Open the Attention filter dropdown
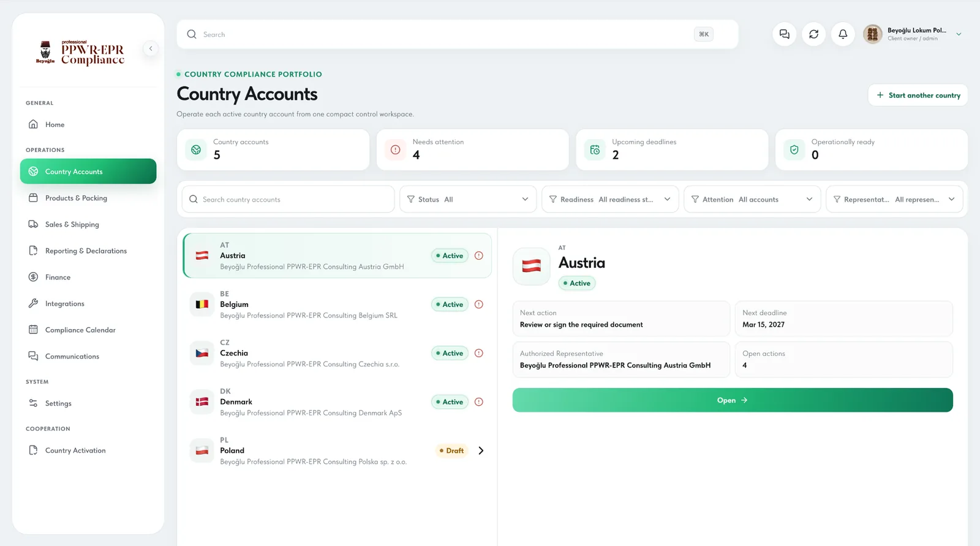Viewport: 980px width, 546px height. tap(752, 199)
